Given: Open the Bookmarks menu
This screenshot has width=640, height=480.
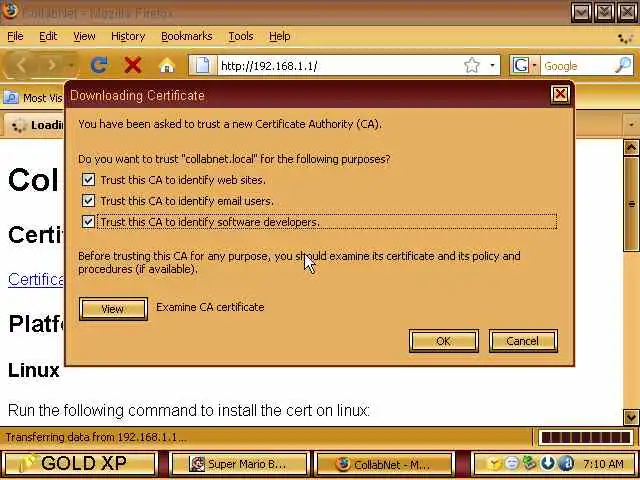Looking at the screenshot, I should (187, 36).
